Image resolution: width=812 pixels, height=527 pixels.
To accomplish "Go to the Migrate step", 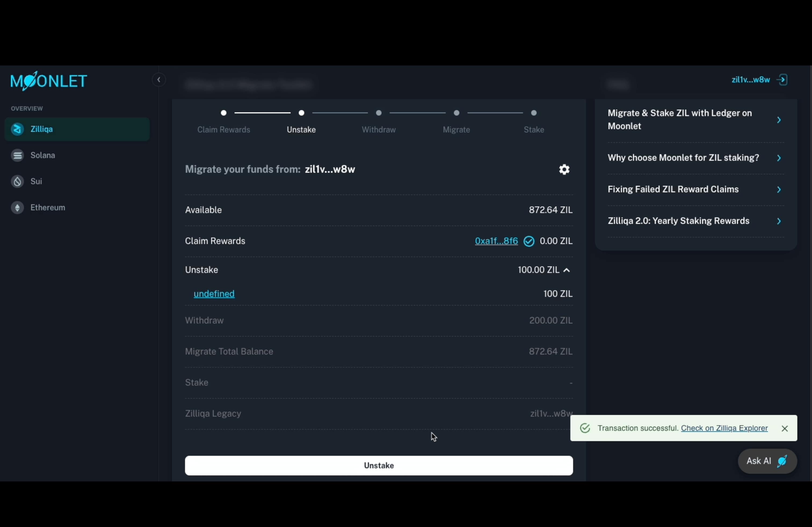I will pyautogui.click(x=456, y=130).
